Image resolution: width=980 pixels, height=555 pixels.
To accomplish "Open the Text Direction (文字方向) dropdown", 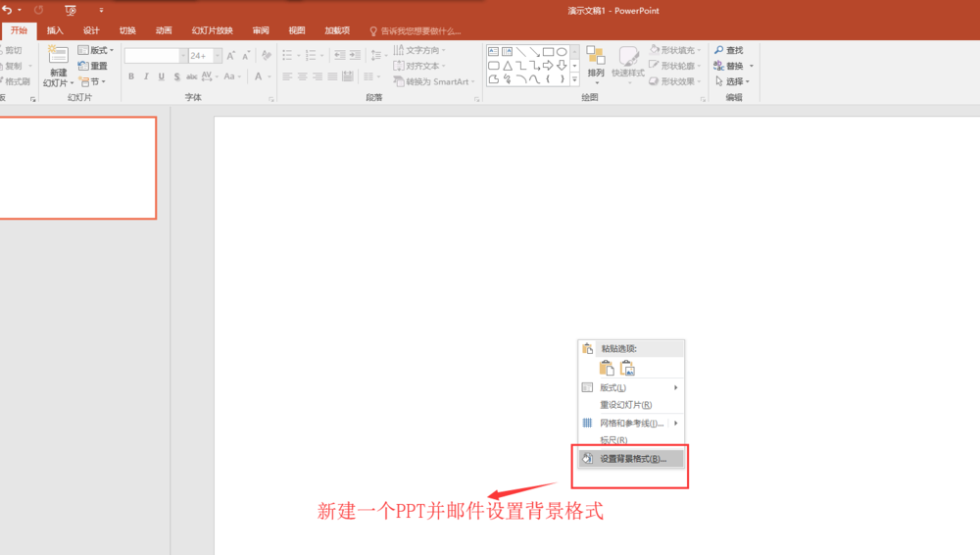I will pyautogui.click(x=419, y=50).
